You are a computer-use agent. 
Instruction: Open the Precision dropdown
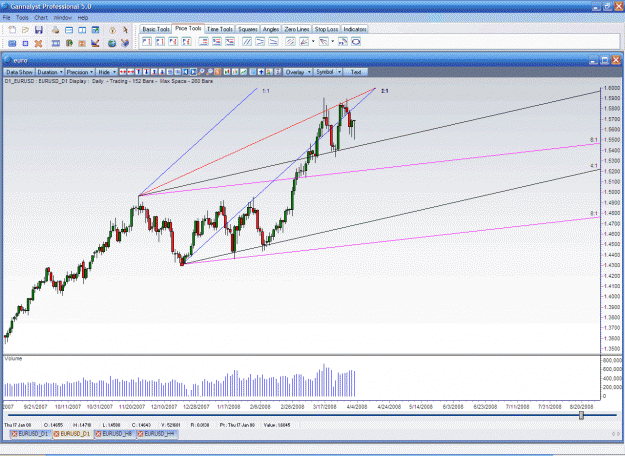click(x=80, y=72)
